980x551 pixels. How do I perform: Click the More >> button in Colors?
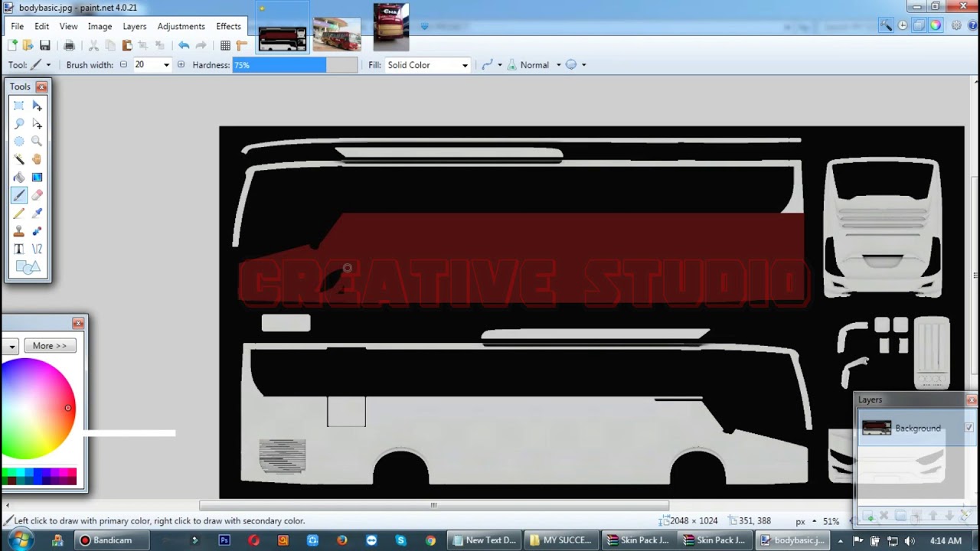pos(50,346)
